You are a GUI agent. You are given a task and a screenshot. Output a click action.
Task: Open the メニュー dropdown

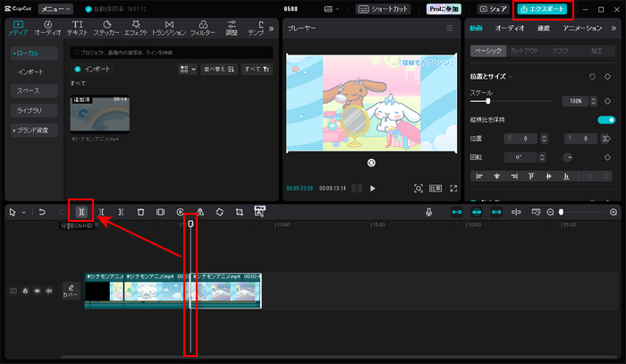55,9
